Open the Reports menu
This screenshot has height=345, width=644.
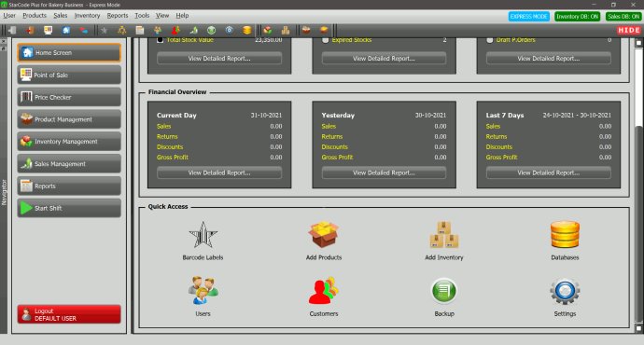pos(118,16)
